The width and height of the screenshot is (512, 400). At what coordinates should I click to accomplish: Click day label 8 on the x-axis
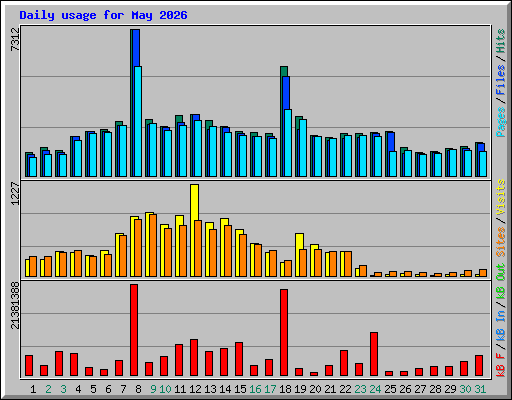tap(138, 389)
